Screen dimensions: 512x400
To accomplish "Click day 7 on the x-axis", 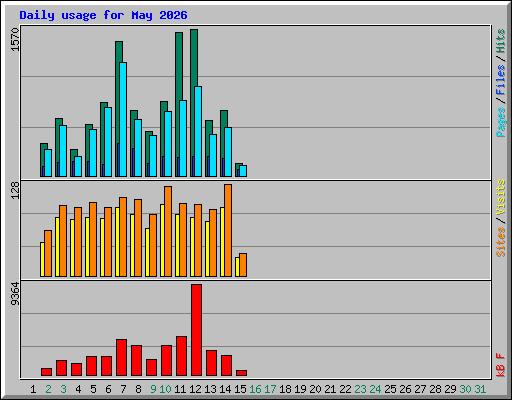I will [123, 389].
